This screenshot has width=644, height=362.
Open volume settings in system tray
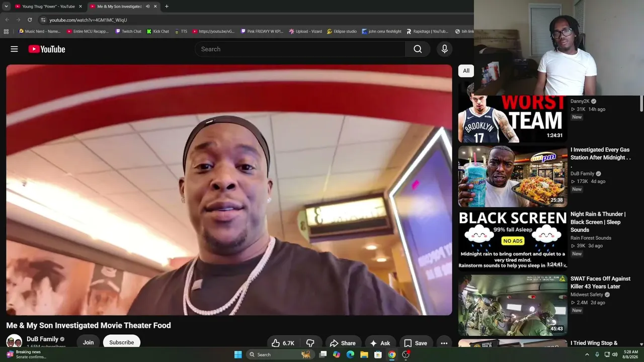615,354
